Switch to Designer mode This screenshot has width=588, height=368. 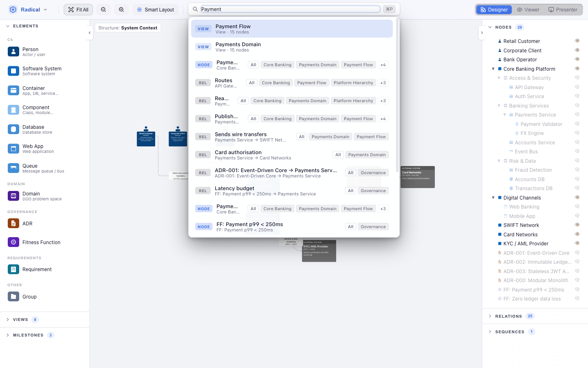click(494, 9)
